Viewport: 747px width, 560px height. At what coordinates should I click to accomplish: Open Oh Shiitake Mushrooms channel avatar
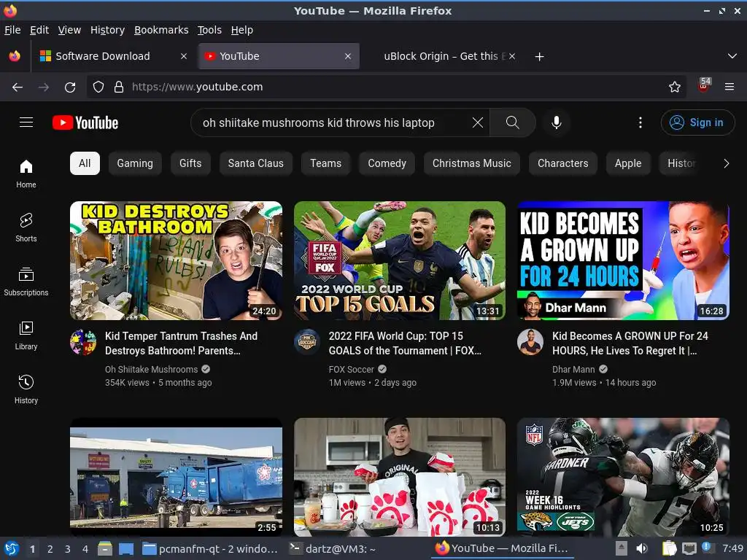(x=83, y=343)
